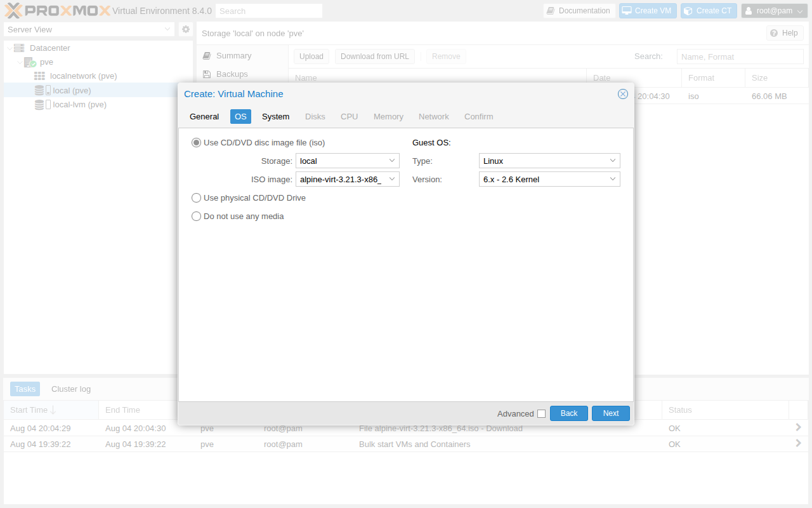The image size is (812, 508).
Task: Click the Help button
Action: pos(785,33)
